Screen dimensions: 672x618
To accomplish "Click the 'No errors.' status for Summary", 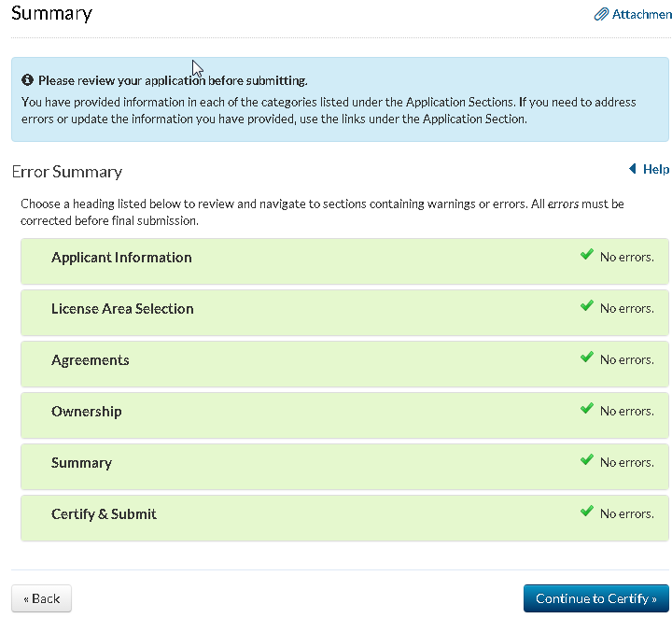I will [x=626, y=463].
